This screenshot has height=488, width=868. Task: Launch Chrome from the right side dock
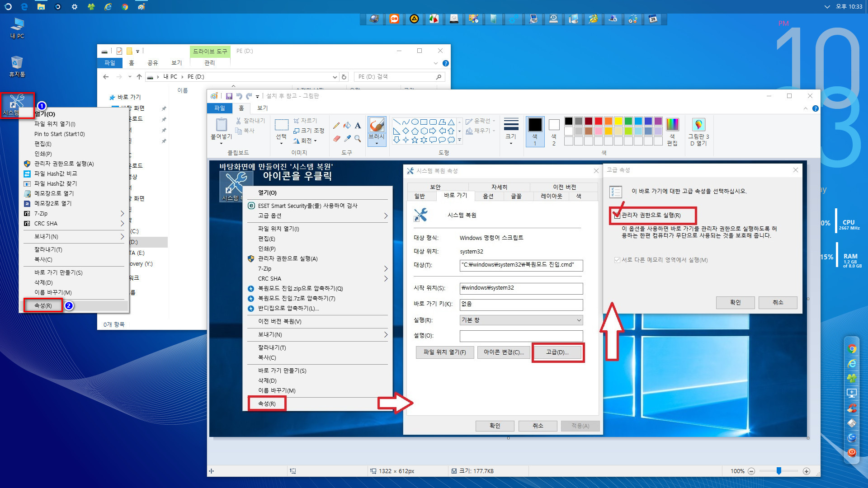(852, 349)
